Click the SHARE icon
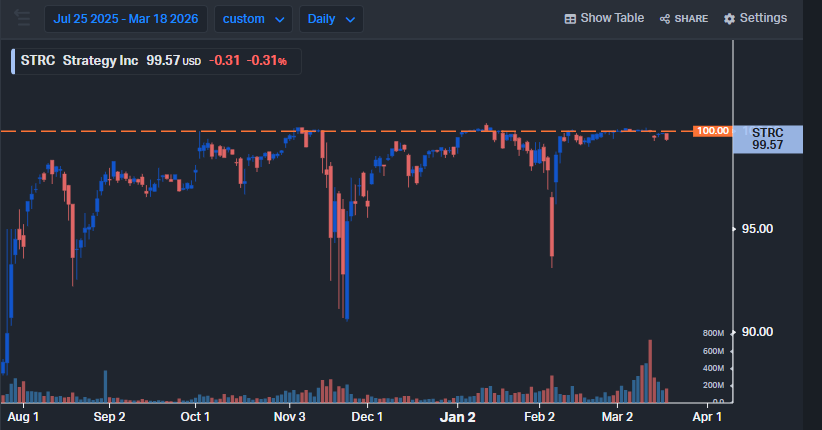 [665, 19]
